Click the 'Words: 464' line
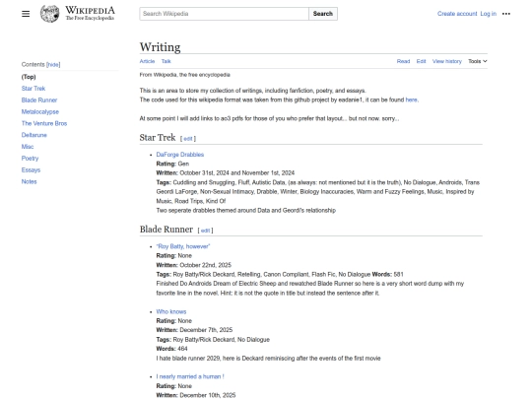 [x=171, y=349]
